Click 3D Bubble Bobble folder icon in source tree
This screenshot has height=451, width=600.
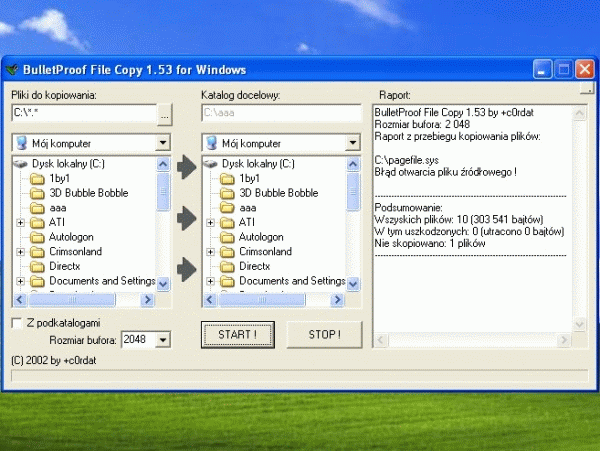point(37,193)
